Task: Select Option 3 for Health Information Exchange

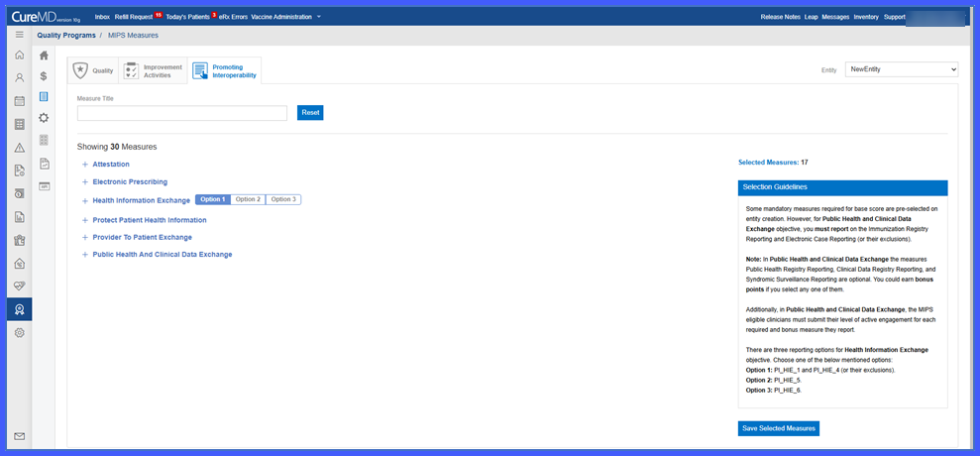Action: [x=283, y=199]
